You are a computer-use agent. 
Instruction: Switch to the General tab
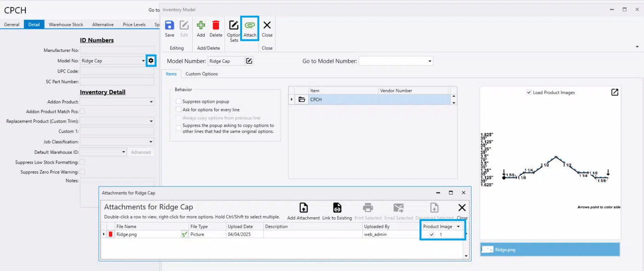tap(11, 24)
